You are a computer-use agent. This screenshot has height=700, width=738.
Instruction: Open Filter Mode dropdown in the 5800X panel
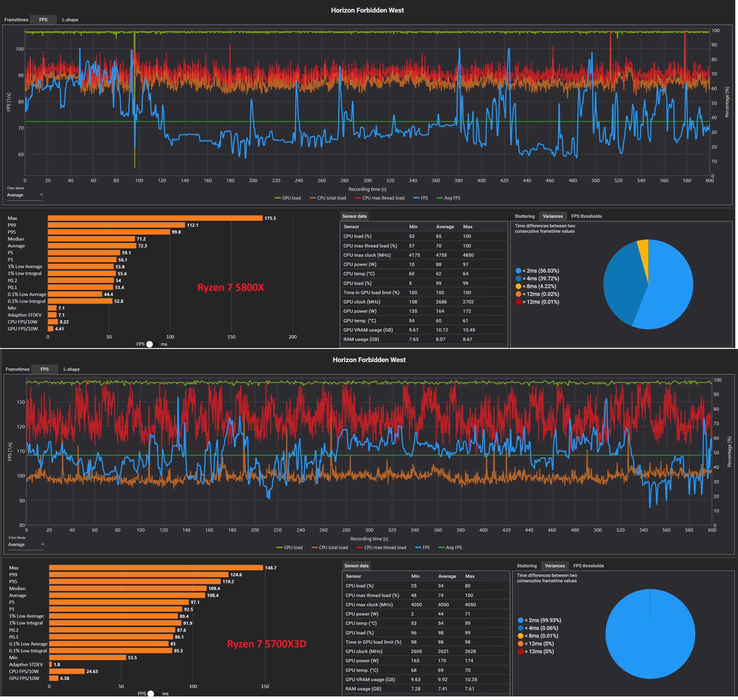click(x=25, y=195)
